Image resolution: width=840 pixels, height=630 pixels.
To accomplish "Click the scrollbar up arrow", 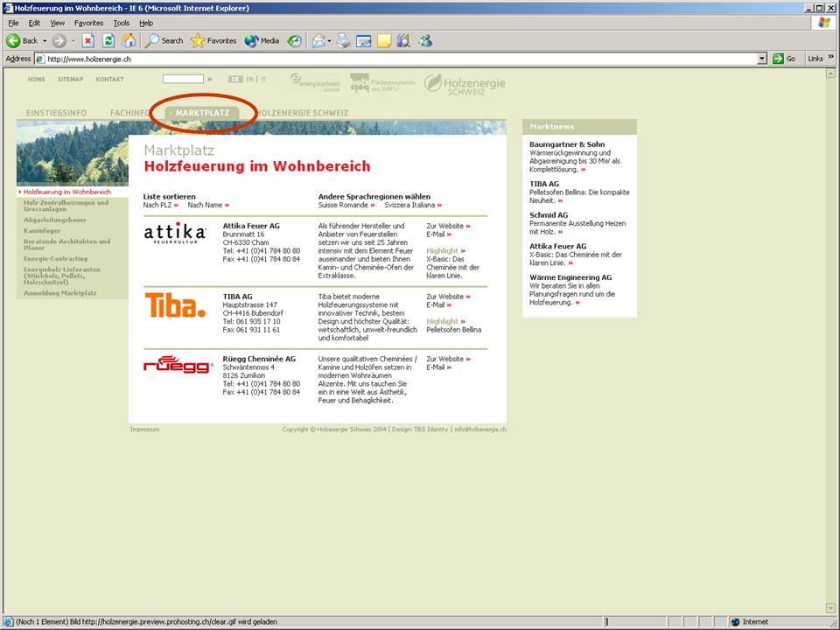I will click(x=831, y=73).
